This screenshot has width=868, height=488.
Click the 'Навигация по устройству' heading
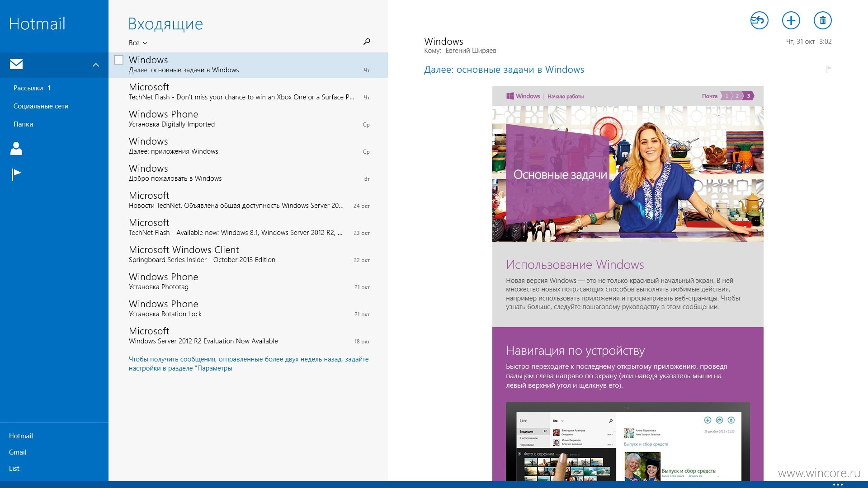click(575, 351)
